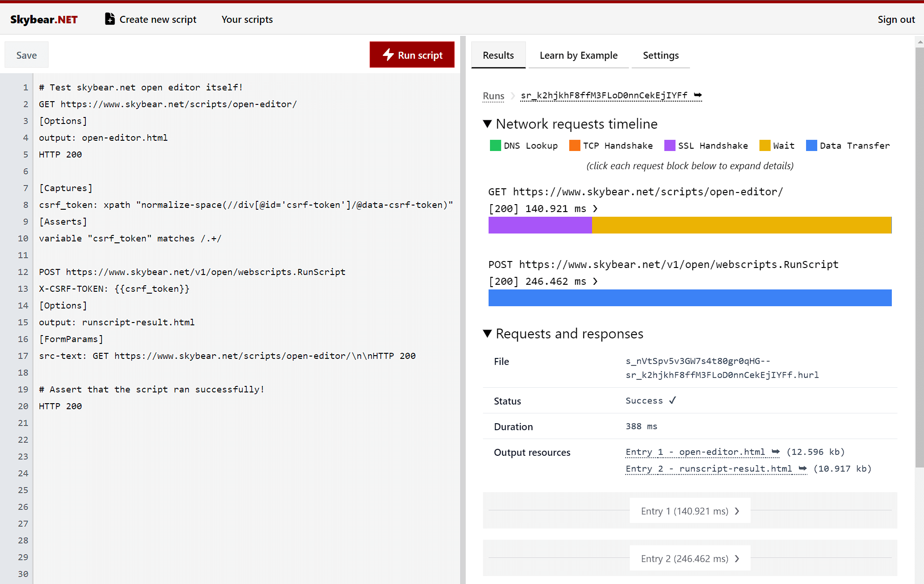This screenshot has height=584, width=924.
Task: Open Your scripts menu item
Action: coord(247,20)
